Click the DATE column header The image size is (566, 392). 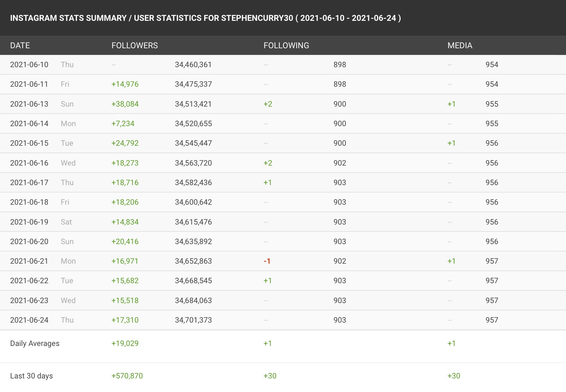tap(20, 45)
